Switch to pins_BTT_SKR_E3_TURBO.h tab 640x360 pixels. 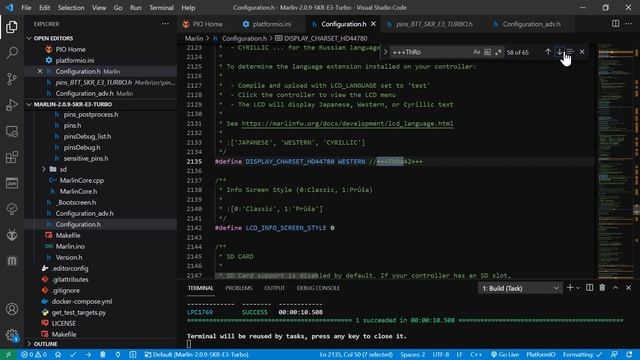(x=434, y=24)
